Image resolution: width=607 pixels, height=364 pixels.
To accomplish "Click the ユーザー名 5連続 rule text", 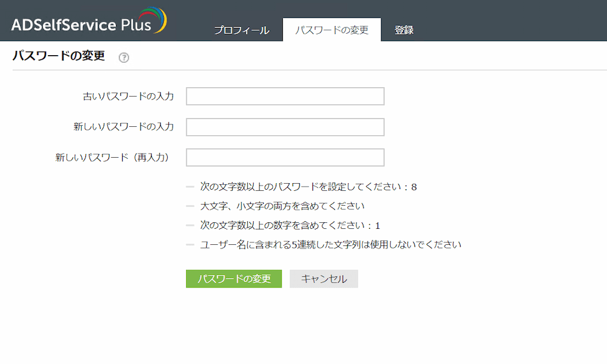I will [x=331, y=244].
